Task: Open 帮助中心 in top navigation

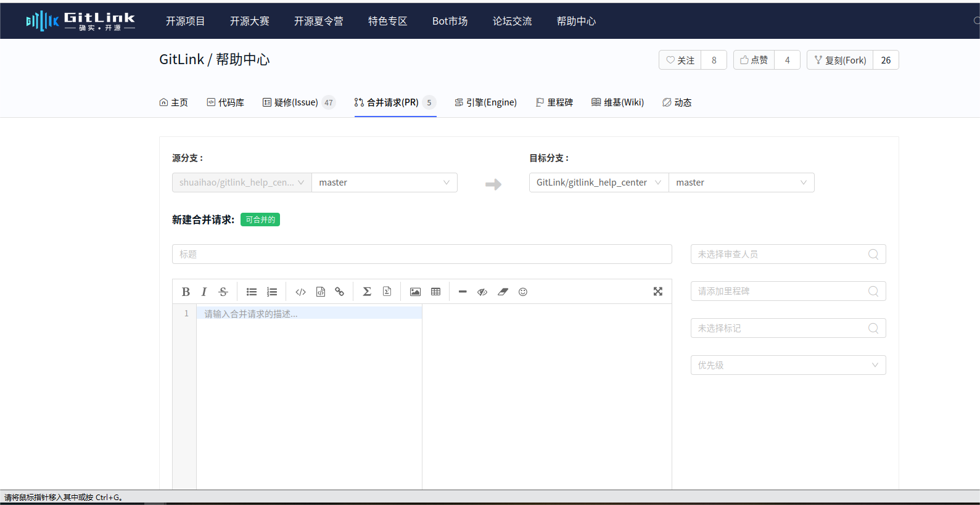Action: 576,21
